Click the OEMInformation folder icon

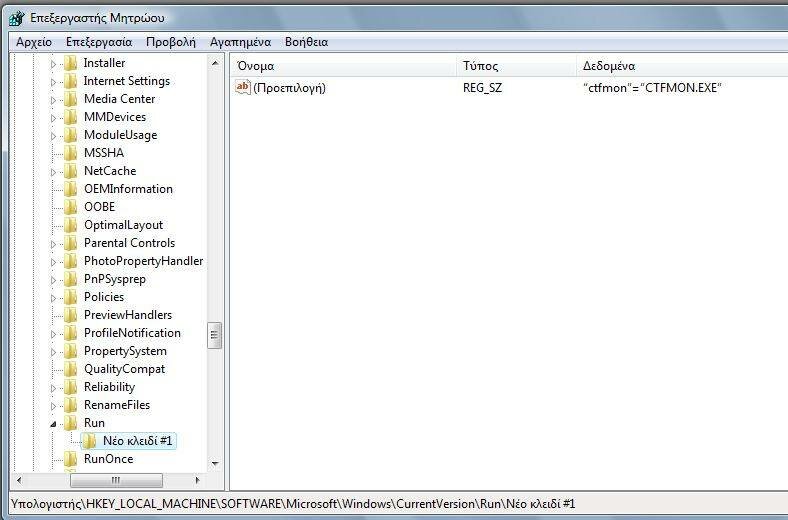pos(70,189)
